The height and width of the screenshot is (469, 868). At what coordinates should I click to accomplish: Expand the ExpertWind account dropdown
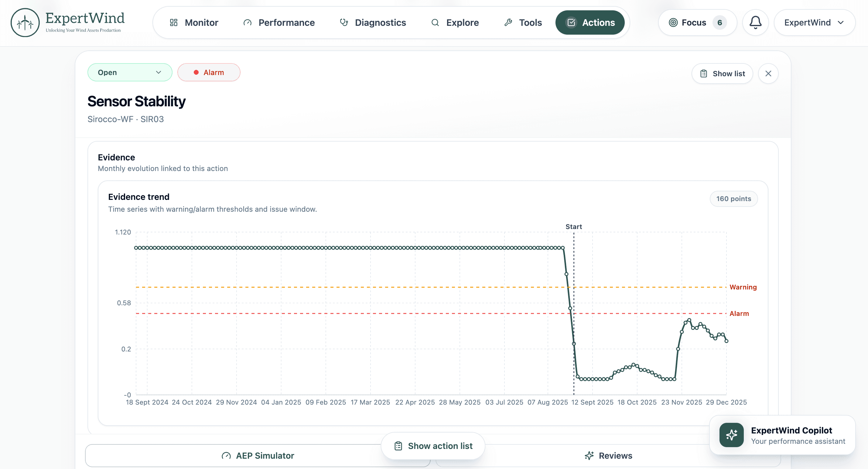tap(815, 22)
